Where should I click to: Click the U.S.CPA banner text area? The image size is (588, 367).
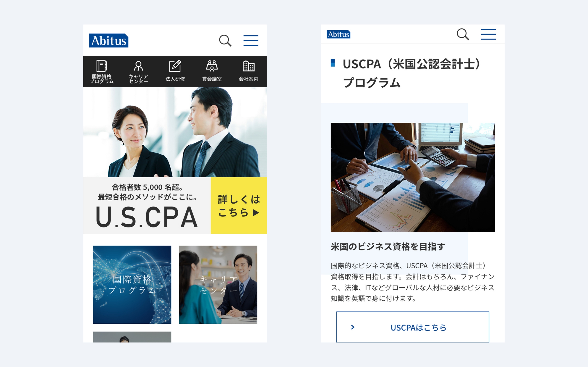[x=147, y=206]
